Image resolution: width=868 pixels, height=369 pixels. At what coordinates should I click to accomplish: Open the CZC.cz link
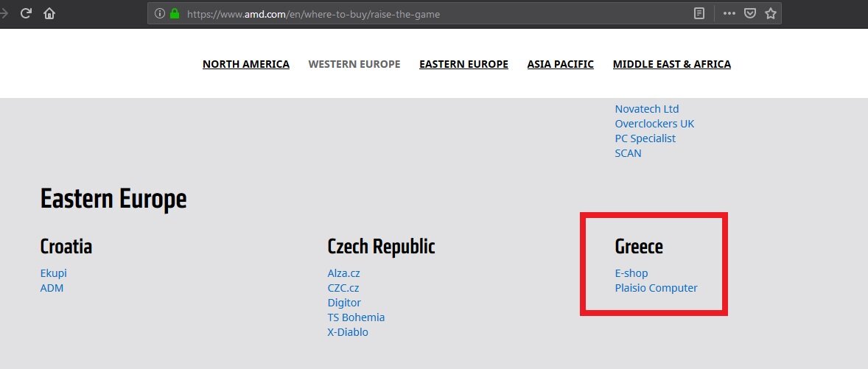(x=343, y=288)
